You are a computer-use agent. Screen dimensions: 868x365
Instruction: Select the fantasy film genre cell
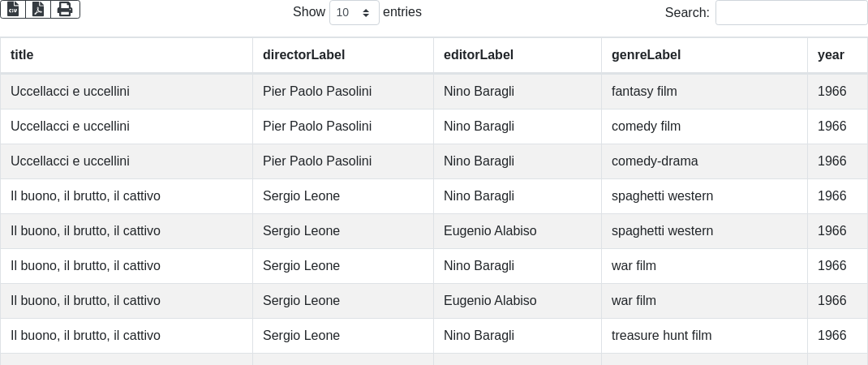(x=705, y=92)
